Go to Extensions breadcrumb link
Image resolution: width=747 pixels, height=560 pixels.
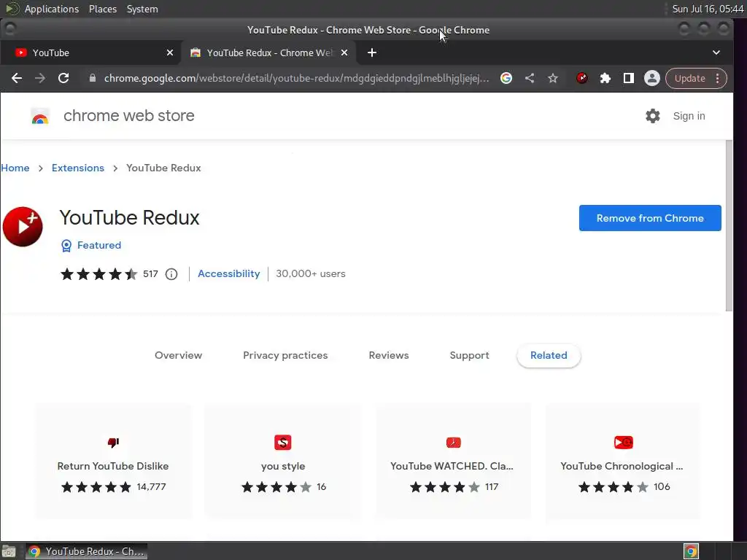pyautogui.click(x=77, y=168)
